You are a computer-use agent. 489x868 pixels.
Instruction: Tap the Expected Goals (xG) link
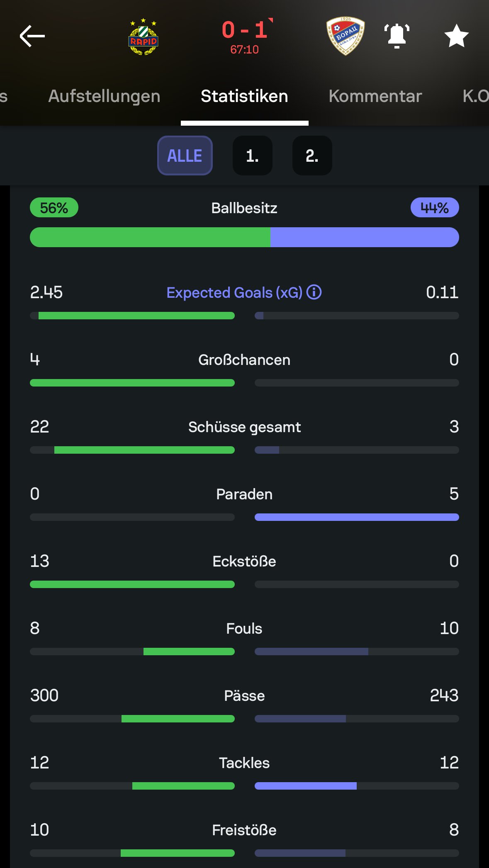coord(234,293)
